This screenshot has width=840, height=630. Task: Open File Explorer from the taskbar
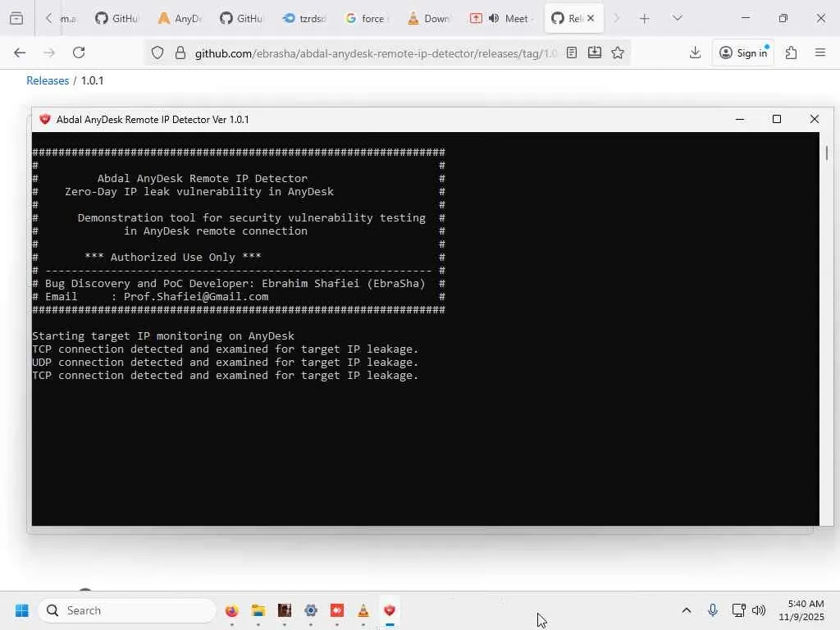[x=258, y=610]
